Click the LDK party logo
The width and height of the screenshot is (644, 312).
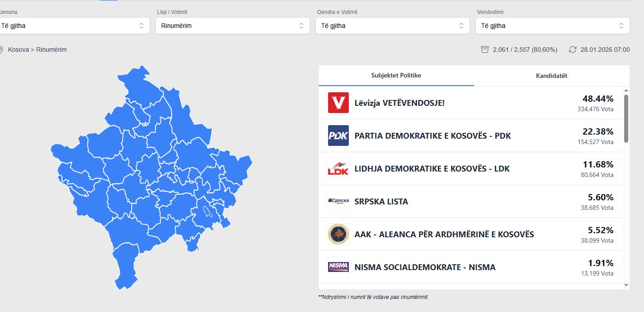pos(338,168)
